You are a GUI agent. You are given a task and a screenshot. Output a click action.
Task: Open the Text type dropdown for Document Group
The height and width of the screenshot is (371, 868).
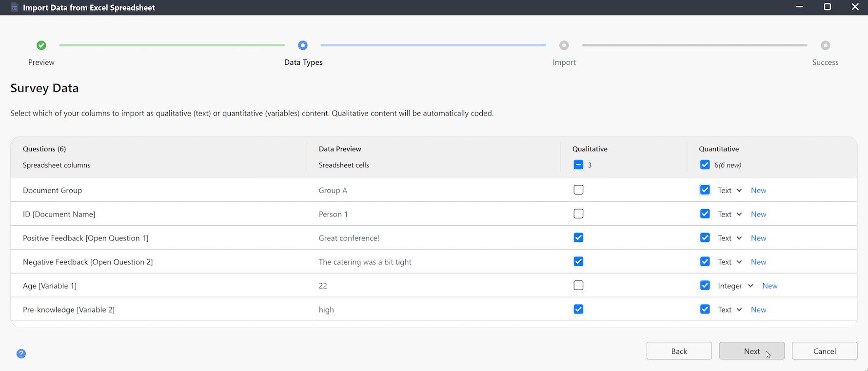pyautogui.click(x=730, y=191)
